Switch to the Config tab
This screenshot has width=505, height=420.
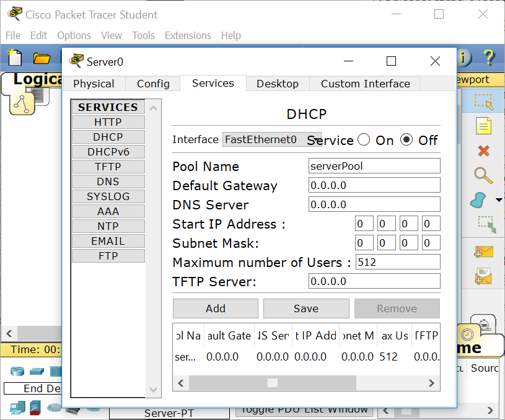pos(153,84)
